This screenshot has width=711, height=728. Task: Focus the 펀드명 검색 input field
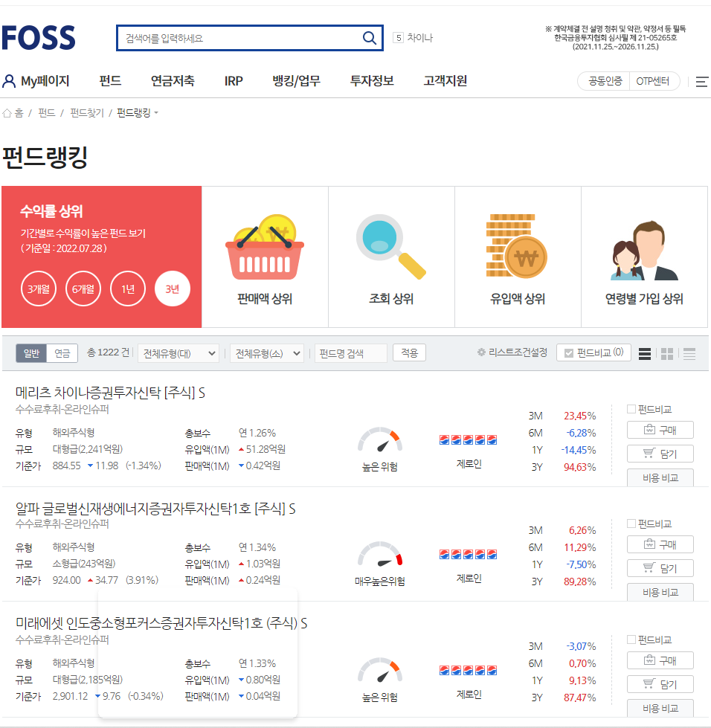[350, 353]
